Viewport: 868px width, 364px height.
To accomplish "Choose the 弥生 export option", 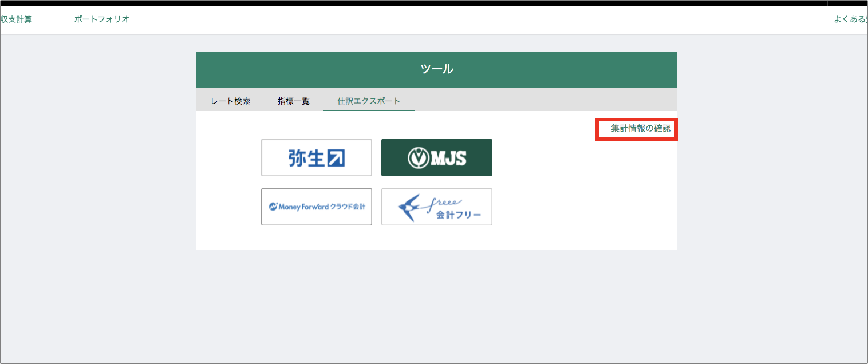I will (317, 157).
